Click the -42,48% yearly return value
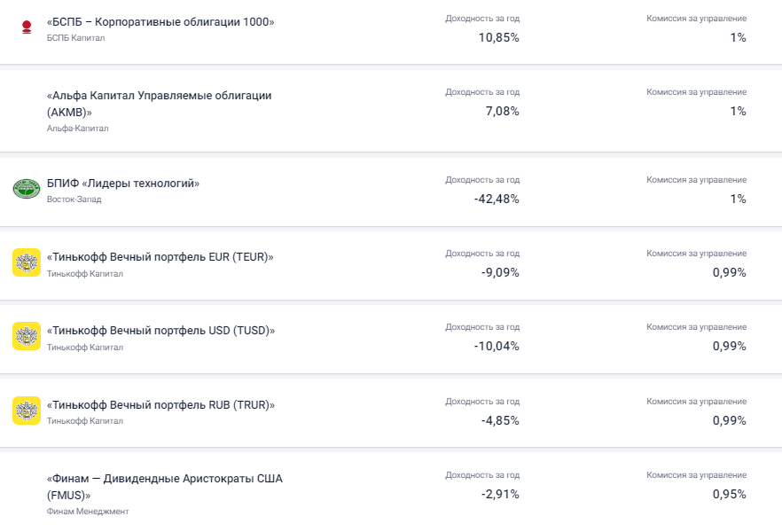The height and width of the screenshot is (532, 782). coord(497,199)
